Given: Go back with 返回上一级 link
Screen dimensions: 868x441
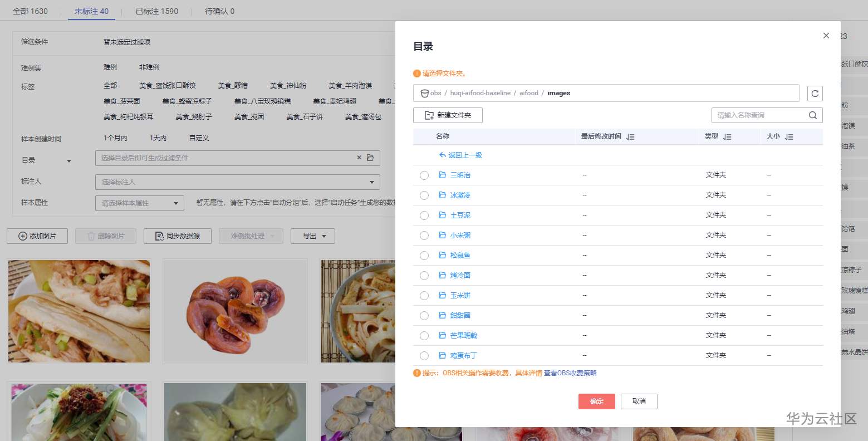Looking at the screenshot, I should (460, 155).
